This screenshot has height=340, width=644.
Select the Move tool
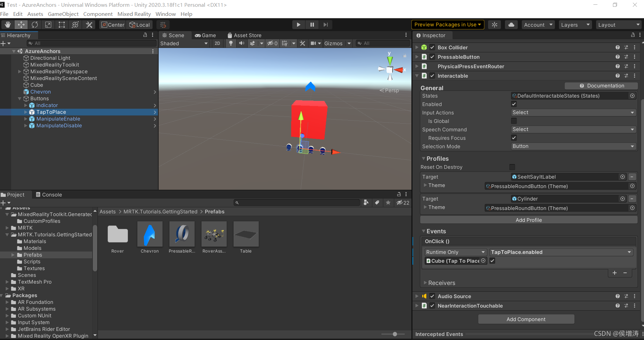coord(21,25)
